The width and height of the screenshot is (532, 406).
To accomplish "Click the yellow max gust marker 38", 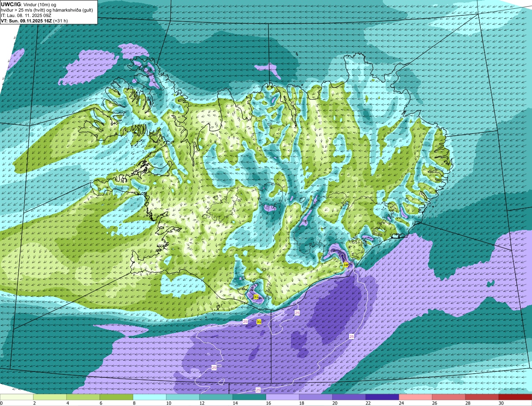I will tap(346, 265).
